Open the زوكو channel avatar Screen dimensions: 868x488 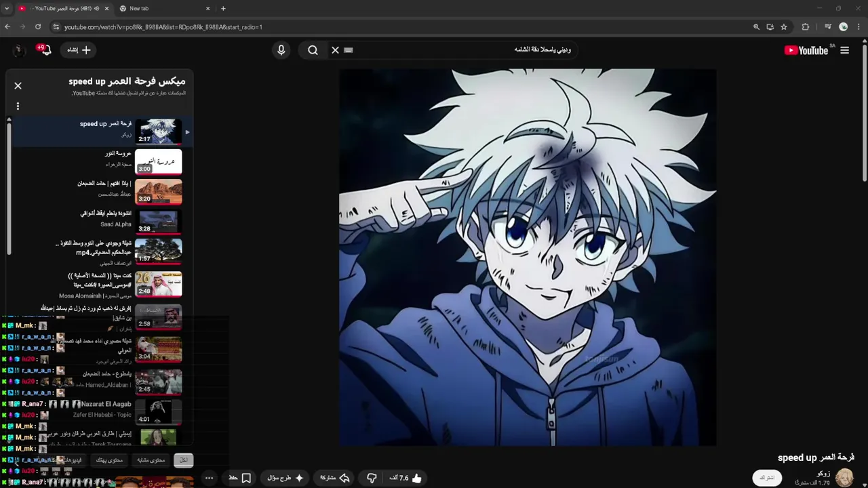(x=844, y=477)
